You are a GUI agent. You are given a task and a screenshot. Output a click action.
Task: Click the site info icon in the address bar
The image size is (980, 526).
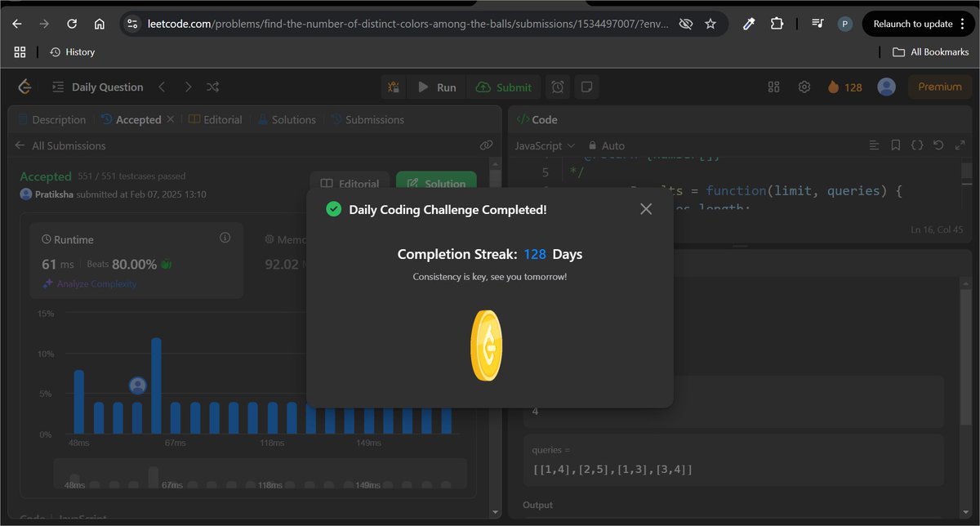pos(131,24)
